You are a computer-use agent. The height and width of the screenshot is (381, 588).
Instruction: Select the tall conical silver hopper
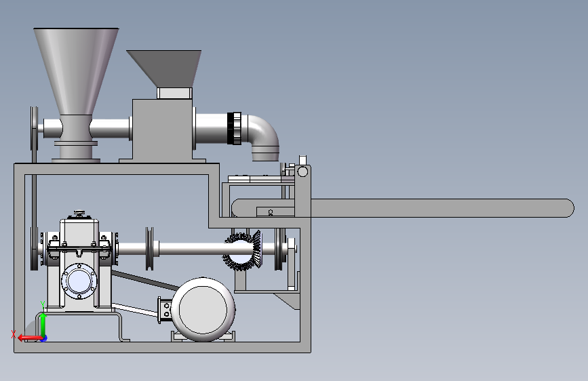click(x=76, y=71)
